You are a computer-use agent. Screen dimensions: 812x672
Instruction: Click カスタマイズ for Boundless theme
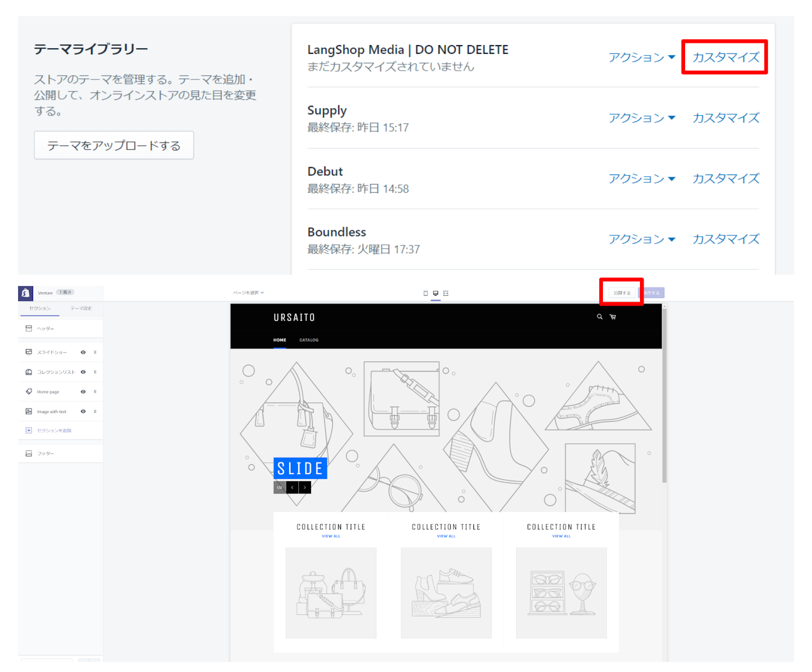pos(726,239)
